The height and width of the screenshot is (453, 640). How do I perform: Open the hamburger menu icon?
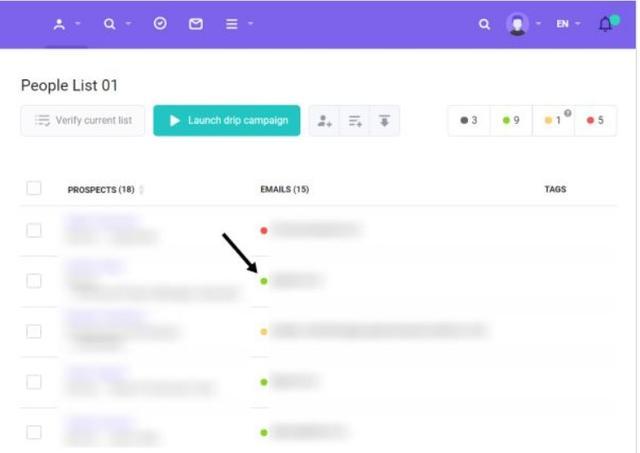[232, 24]
